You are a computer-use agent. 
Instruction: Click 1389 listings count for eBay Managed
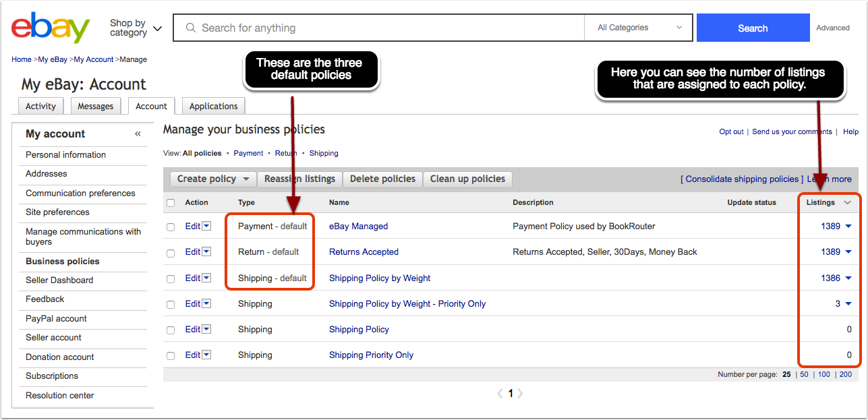(x=830, y=226)
